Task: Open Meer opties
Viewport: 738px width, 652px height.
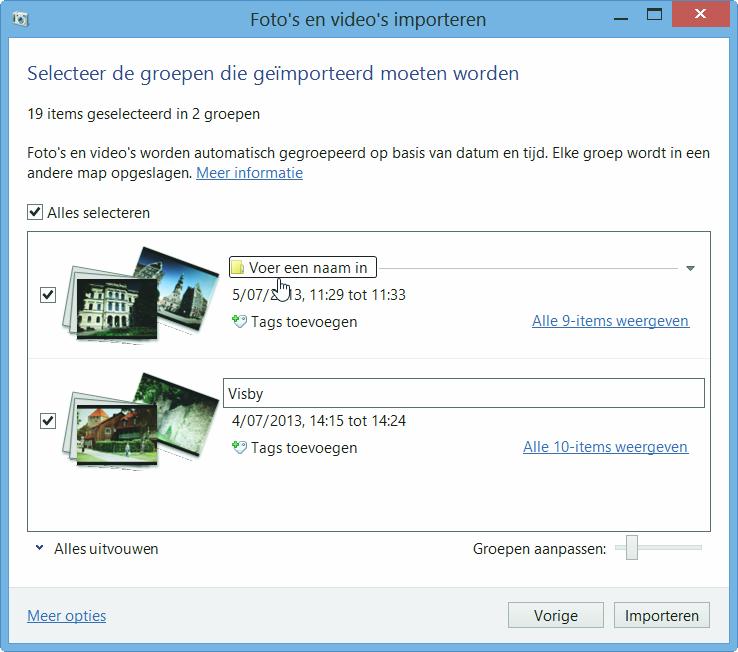Action: coord(66,615)
